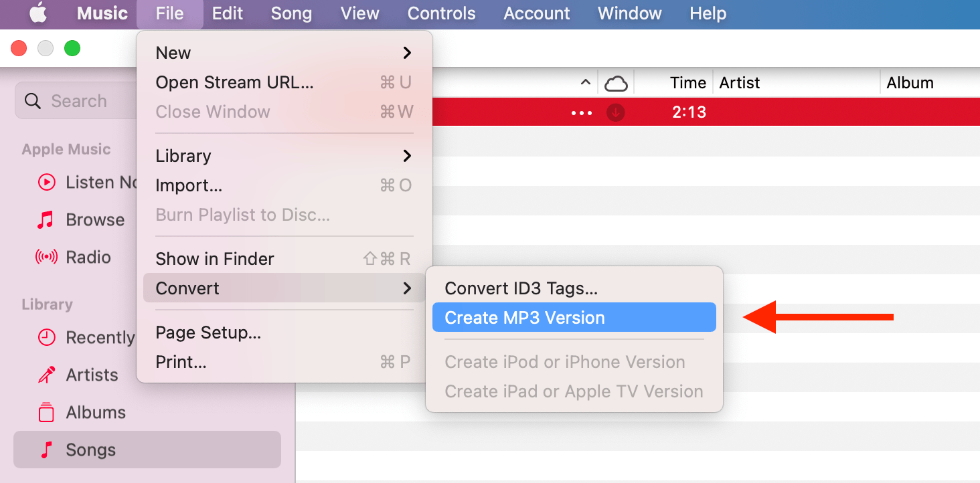980x483 pixels.
Task: Click the more options button on the selected track
Action: tap(581, 112)
